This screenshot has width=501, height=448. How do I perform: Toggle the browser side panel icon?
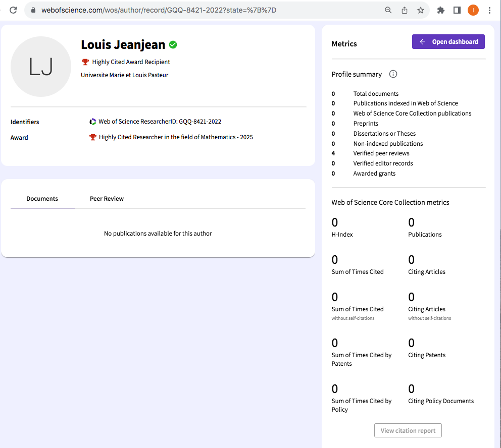tap(457, 10)
